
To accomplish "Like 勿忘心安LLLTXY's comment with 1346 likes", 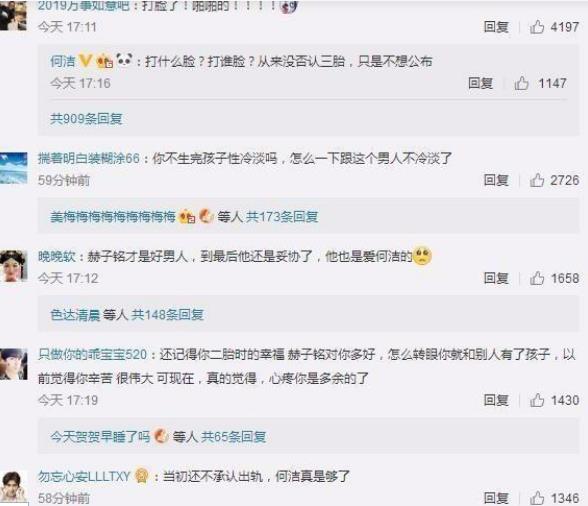I will point(537,498).
